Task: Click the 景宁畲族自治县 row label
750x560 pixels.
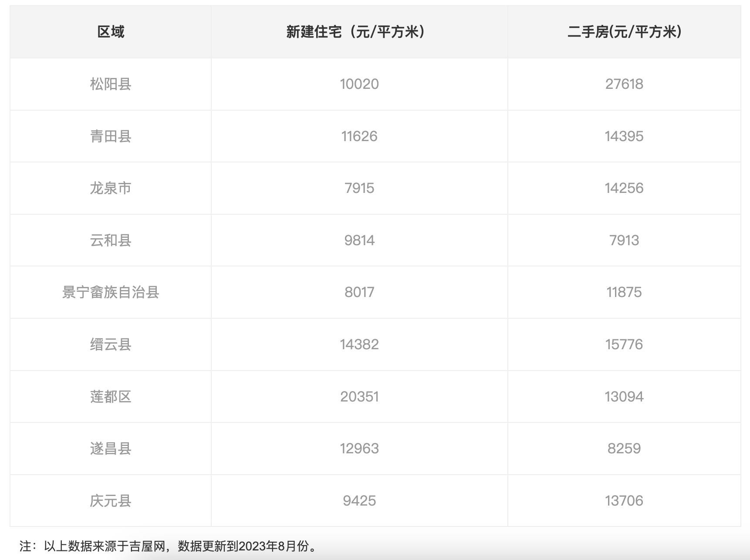Action: tap(111, 292)
